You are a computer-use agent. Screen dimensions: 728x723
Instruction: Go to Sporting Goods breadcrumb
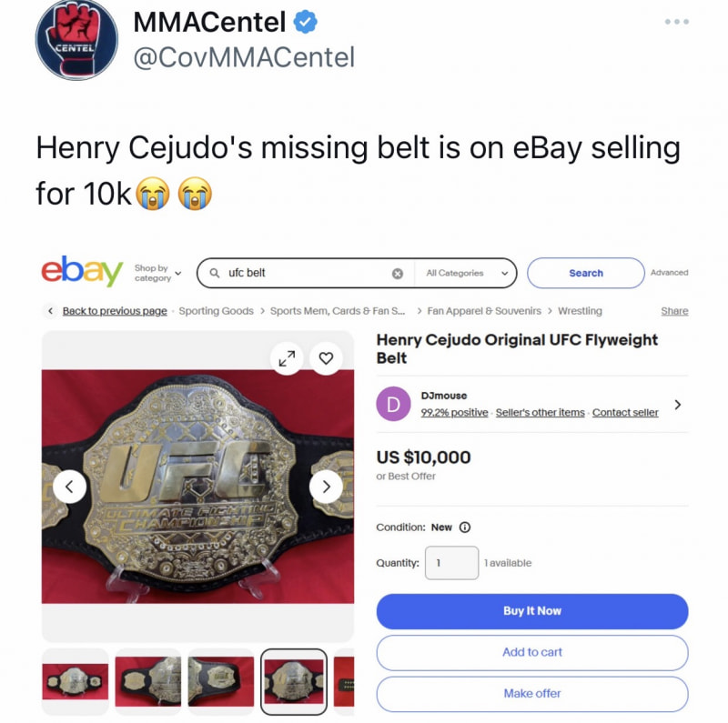click(216, 311)
